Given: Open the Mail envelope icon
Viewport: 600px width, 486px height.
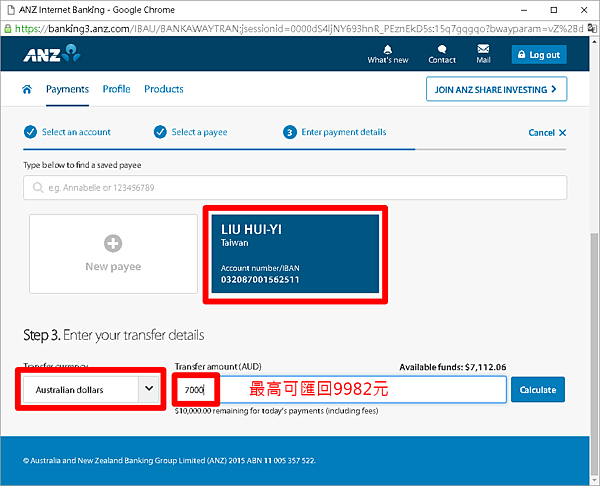Looking at the screenshot, I should pyautogui.click(x=483, y=54).
